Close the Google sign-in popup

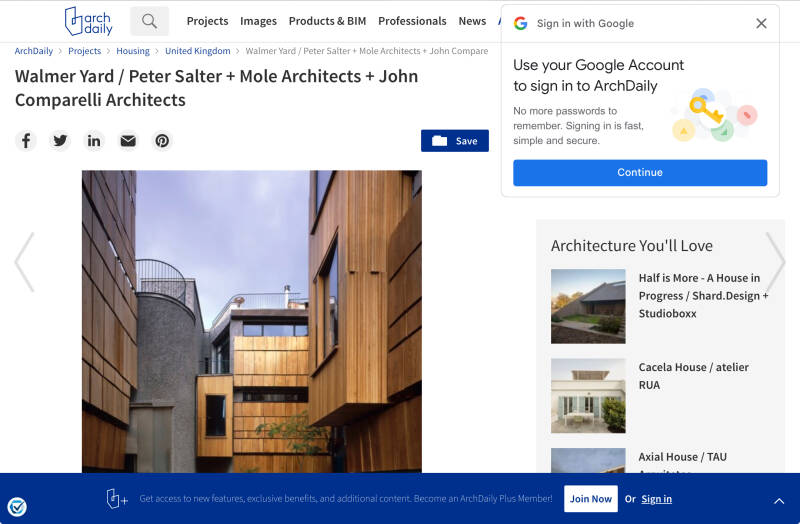761,23
